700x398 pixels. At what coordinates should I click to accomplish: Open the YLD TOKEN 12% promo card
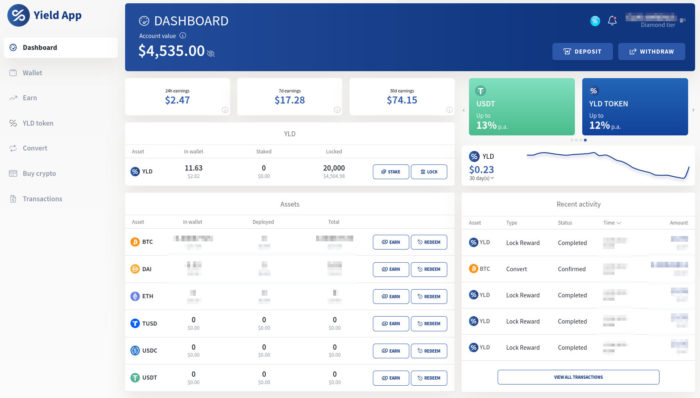(x=635, y=107)
